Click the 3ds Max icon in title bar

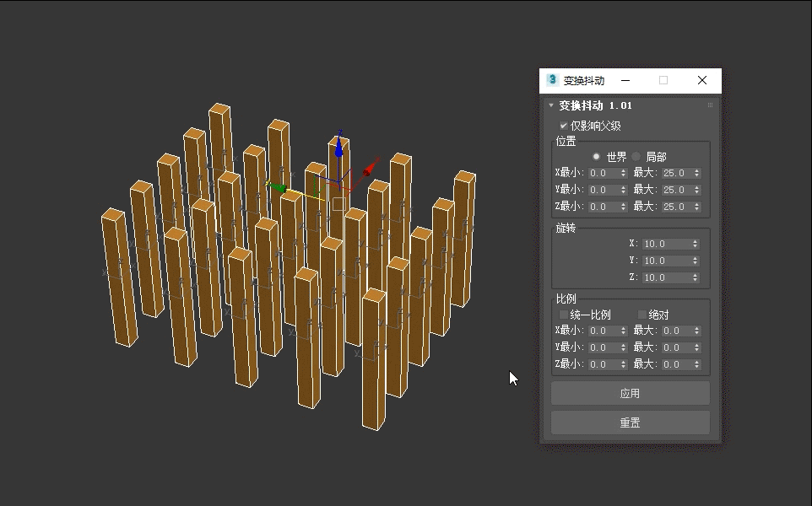[553, 80]
